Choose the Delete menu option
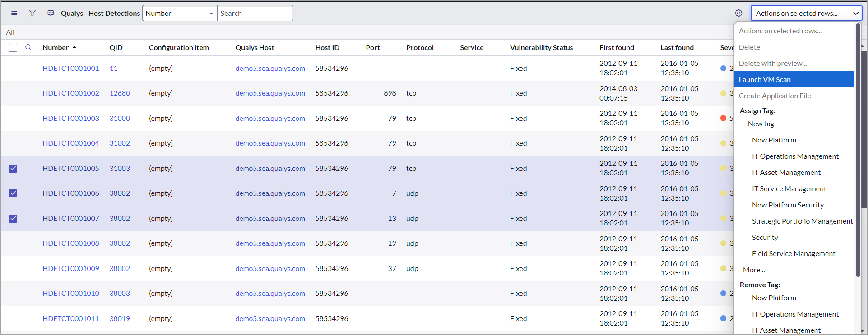The height and width of the screenshot is (335, 868). [x=749, y=47]
